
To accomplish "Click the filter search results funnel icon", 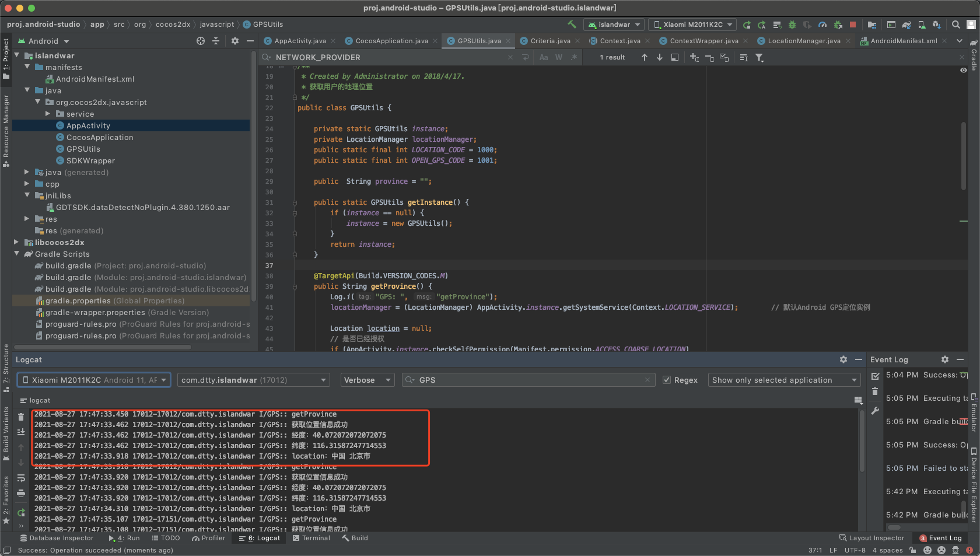I will click(x=759, y=57).
